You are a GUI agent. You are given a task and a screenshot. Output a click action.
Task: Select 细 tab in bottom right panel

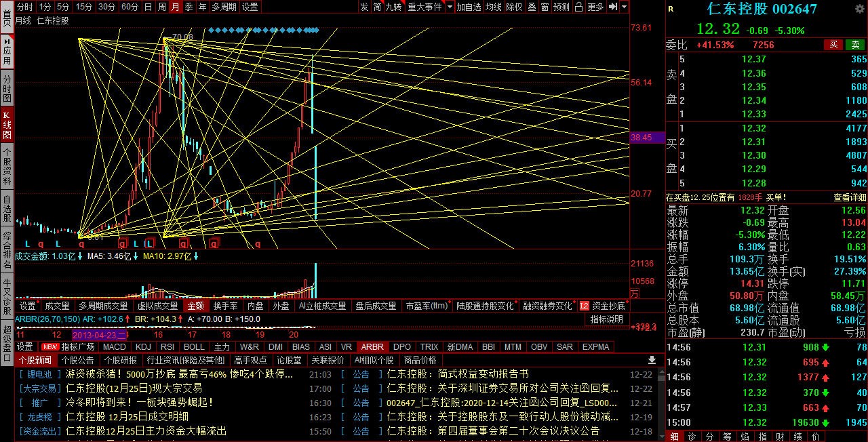(x=675, y=437)
